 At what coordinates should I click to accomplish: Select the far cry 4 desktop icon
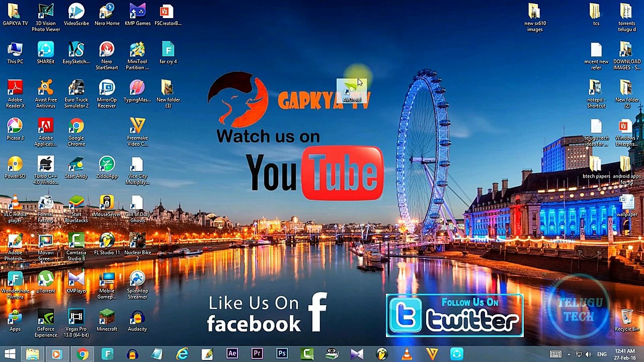click(168, 53)
